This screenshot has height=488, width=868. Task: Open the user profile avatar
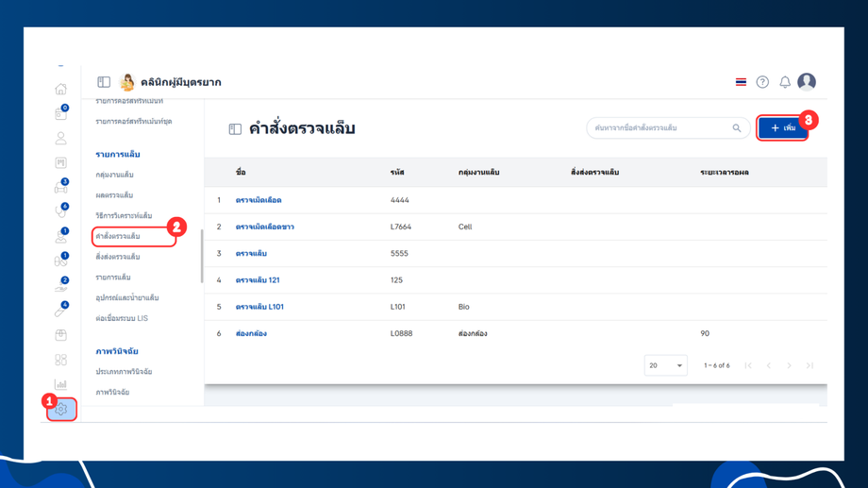tap(807, 82)
